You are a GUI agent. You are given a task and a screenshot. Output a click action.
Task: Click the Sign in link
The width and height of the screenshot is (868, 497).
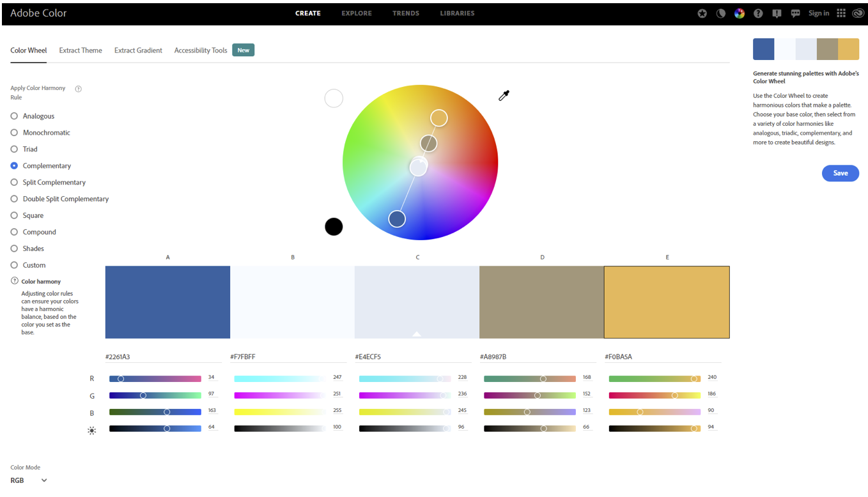click(819, 13)
